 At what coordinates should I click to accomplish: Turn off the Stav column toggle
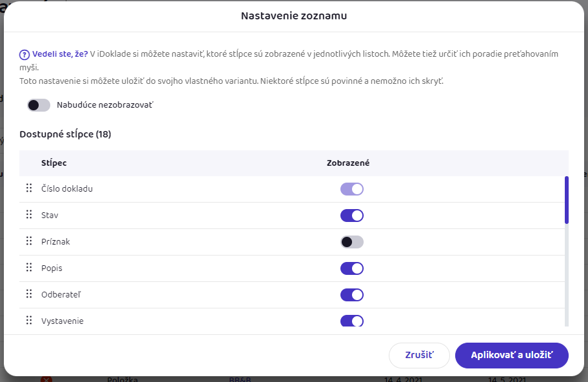point(352,216)
